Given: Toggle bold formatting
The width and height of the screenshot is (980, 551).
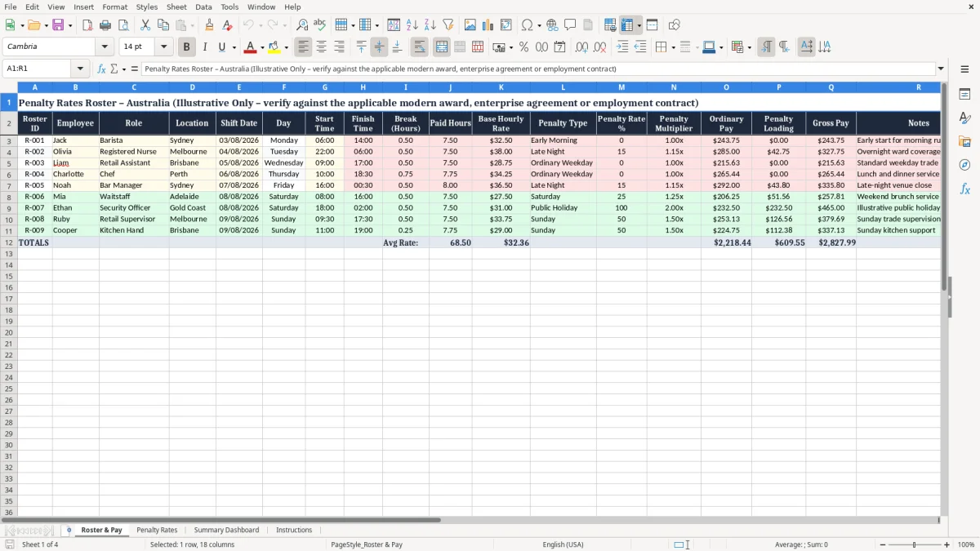Looking at the screenshot, I should coord(187,47).
